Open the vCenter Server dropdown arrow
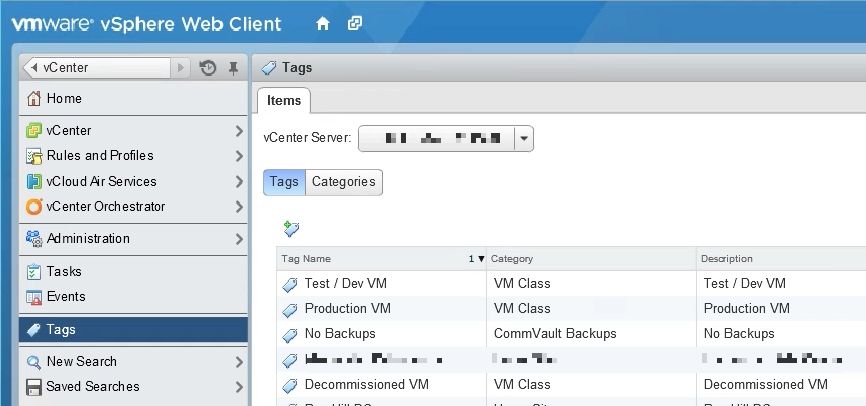Screen dimensions: 866x406 524,139
